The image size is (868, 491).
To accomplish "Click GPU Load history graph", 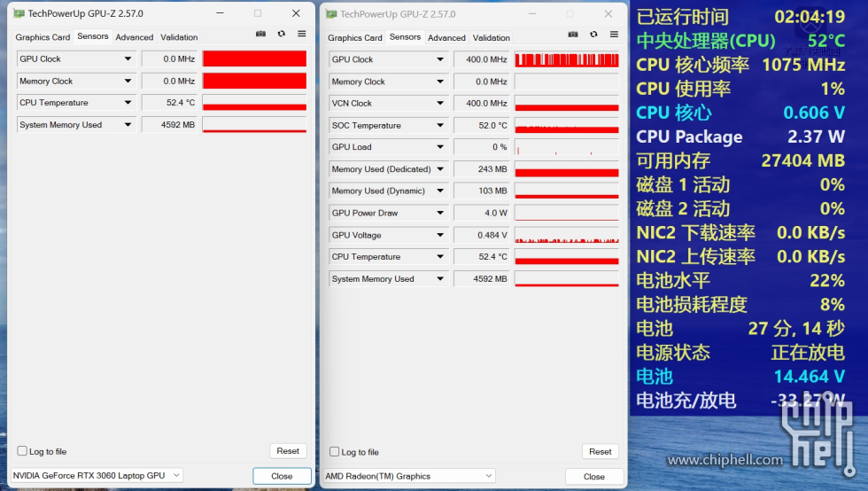I will (566, 147).
